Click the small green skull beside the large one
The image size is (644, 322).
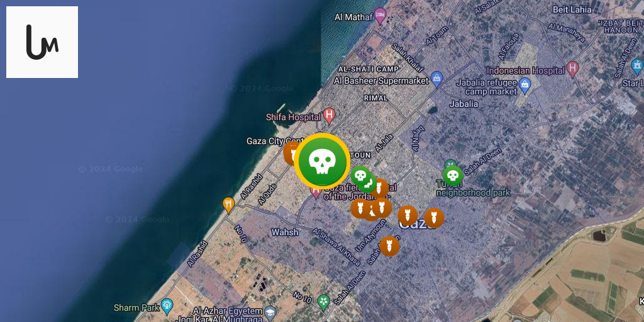click(x=360, y=176)
